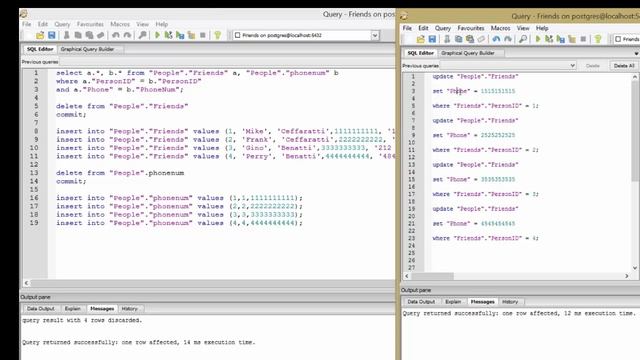Open Query menu in left window
The width and height of the screenshot is (640, 360).
click(x=62, y=24)
